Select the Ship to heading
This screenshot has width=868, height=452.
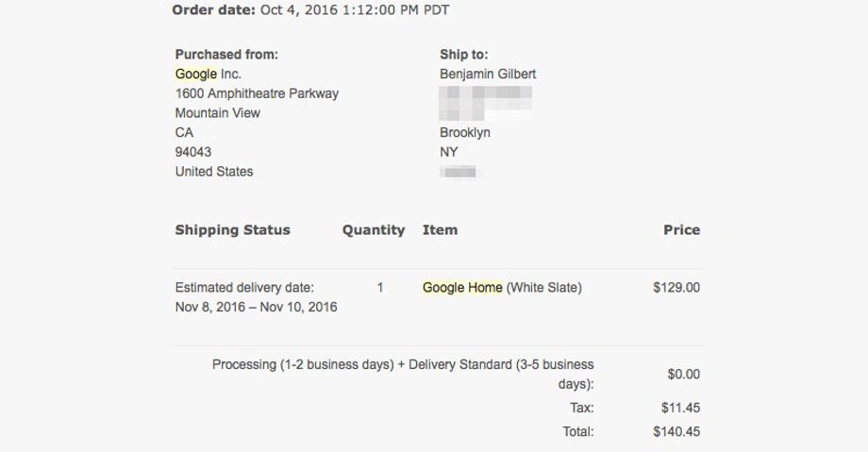[464, 55]
